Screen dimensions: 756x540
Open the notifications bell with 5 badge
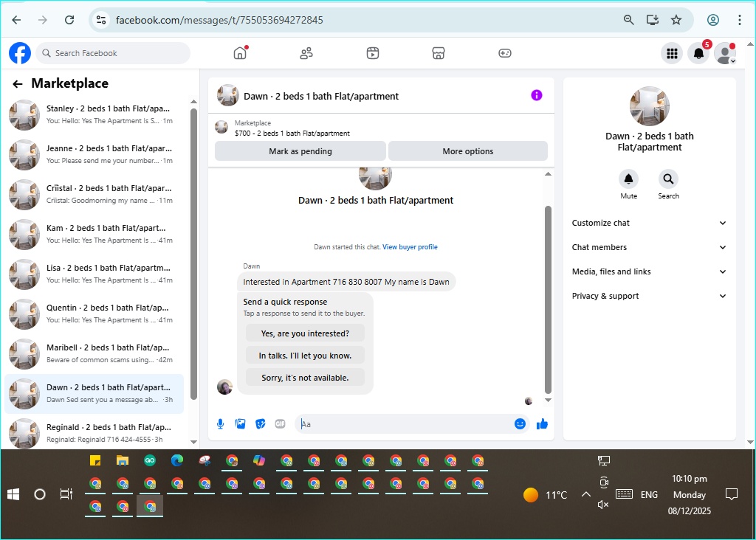pos(698,53)
